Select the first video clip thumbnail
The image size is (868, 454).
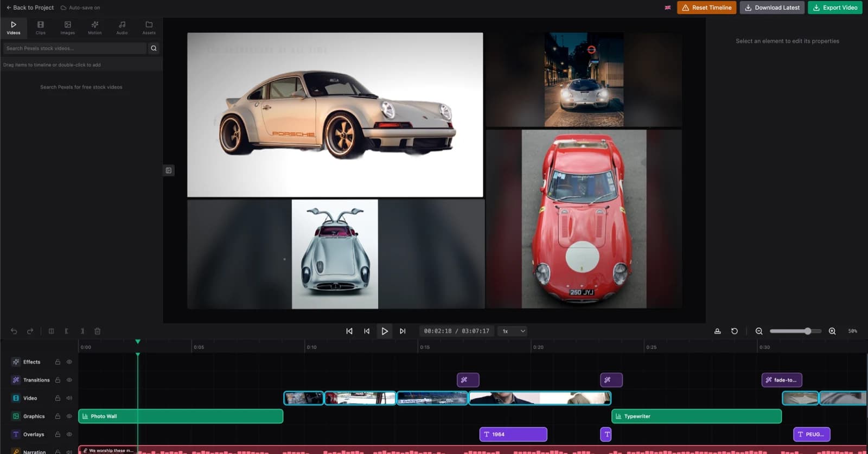tap(304, 398)
